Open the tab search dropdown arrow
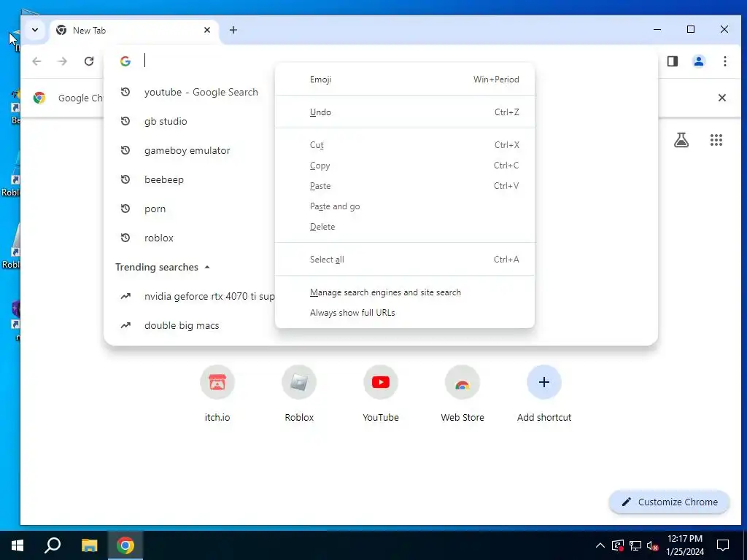Viewport: 747px width, 560px height. pyautogui.click(x=35, y=30)
